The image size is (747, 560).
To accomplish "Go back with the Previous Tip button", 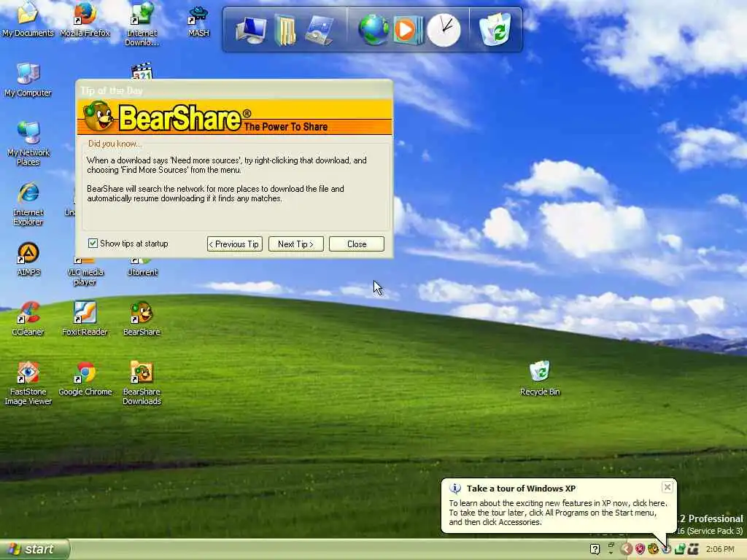I will tap(235, 244).
